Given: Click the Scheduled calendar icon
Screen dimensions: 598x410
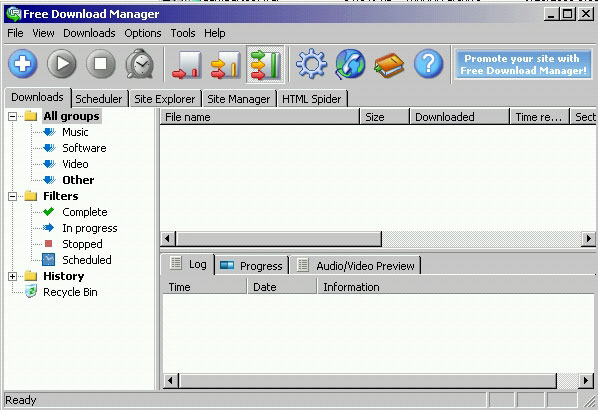Looking at the screenshot, I should 48,259.
